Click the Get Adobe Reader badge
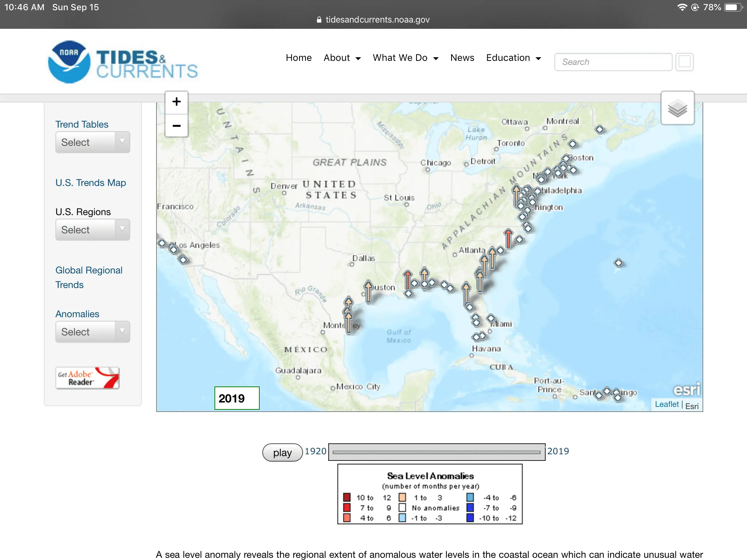Screen dimensions: 747x560 click(88, 378)
